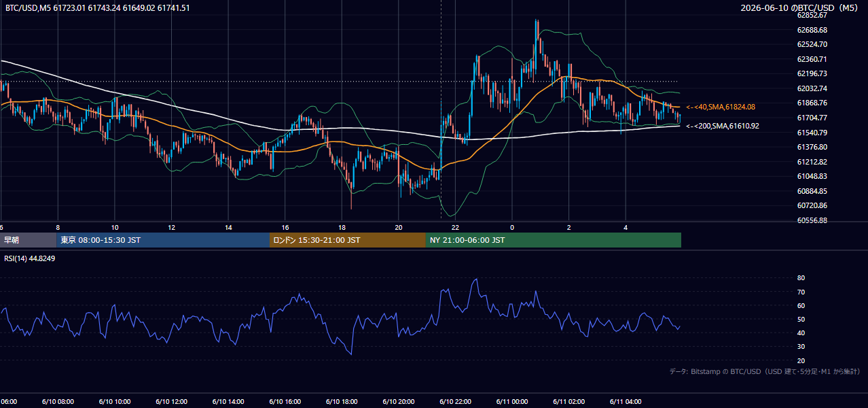Click the '2026-06-10 のBTC/USD（M5）' chart title
The width and height of the screenshot is (868, 408).
799,8
